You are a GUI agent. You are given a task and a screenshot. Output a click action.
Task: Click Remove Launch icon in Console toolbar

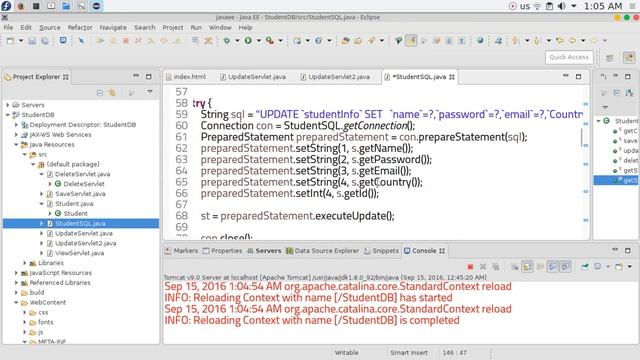(x=483, y=267)
